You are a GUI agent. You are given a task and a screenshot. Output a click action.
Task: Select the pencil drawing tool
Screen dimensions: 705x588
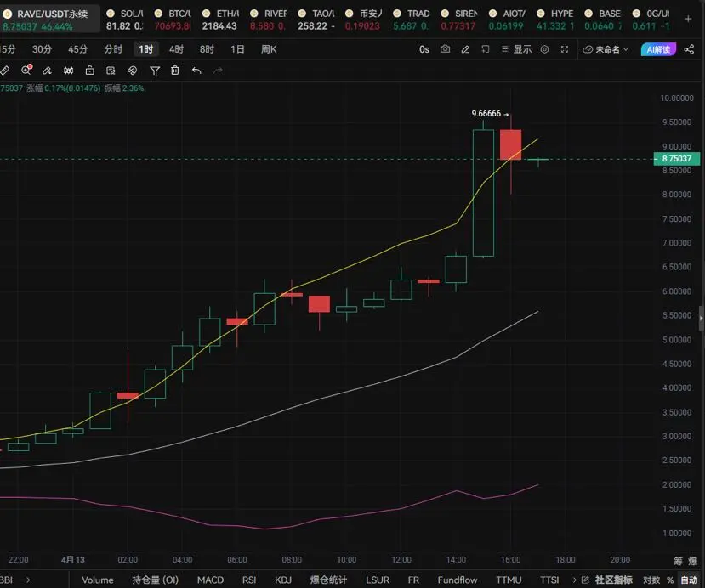tap(47, 71)
